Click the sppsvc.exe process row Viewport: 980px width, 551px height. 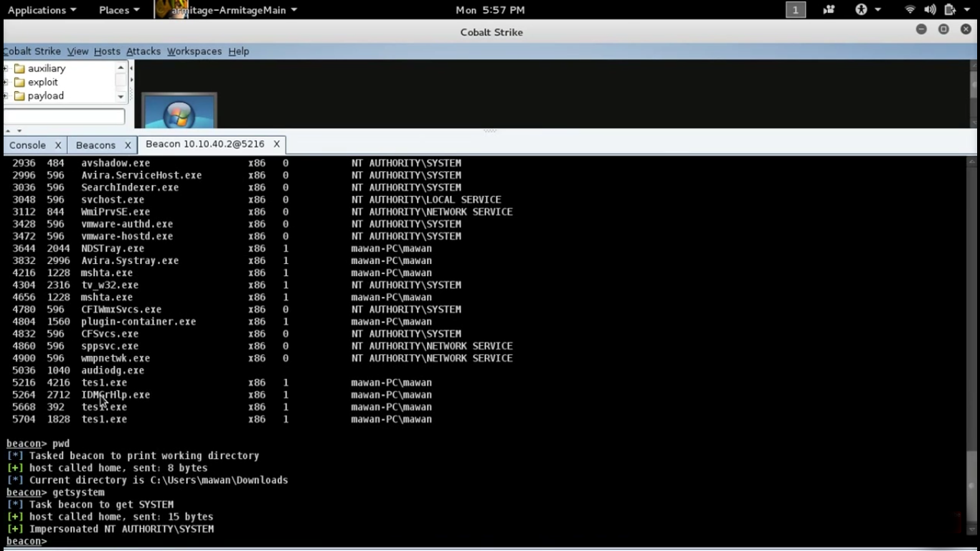[263, 346]
